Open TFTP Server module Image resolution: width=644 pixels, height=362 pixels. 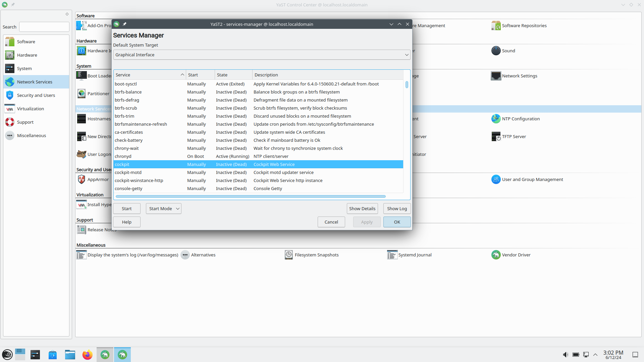tap(508, 136)
